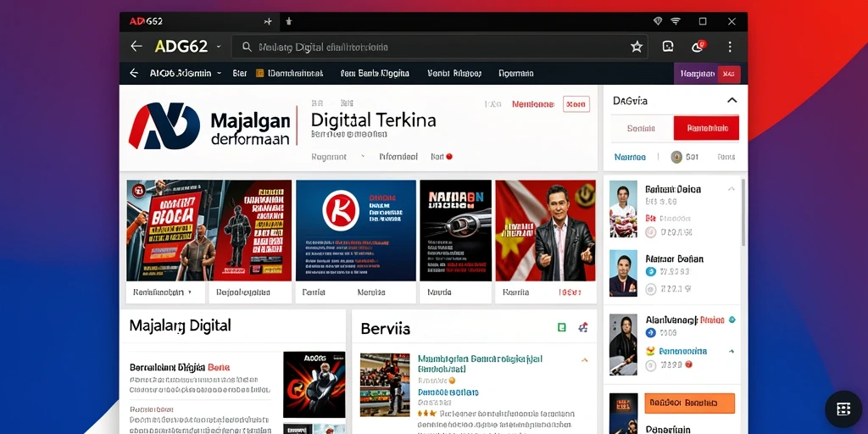Click the back arrow in the dark navigation bar
The width and height of the screenshot is (868, 434).
[x=134, y=73]
